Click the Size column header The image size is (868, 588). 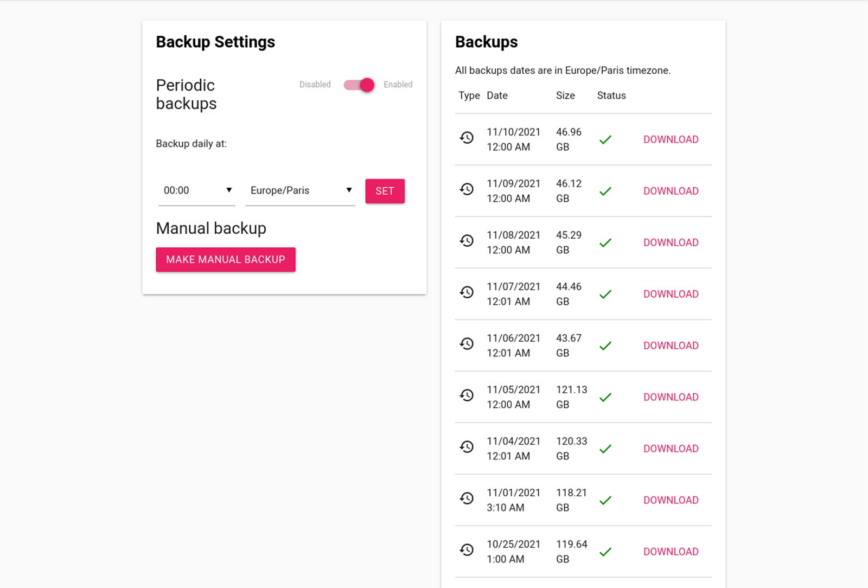coord(565,95)
